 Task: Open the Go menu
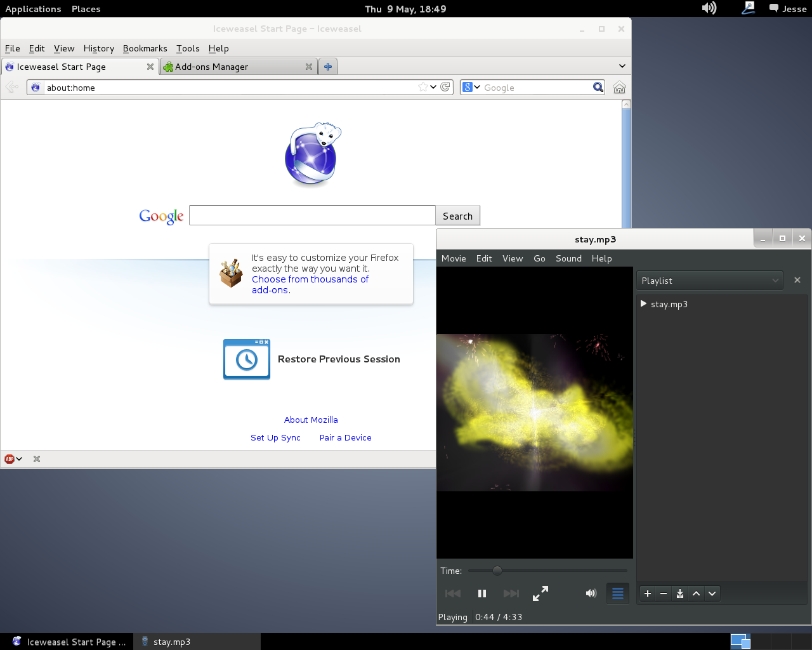(x=539, y=258)
